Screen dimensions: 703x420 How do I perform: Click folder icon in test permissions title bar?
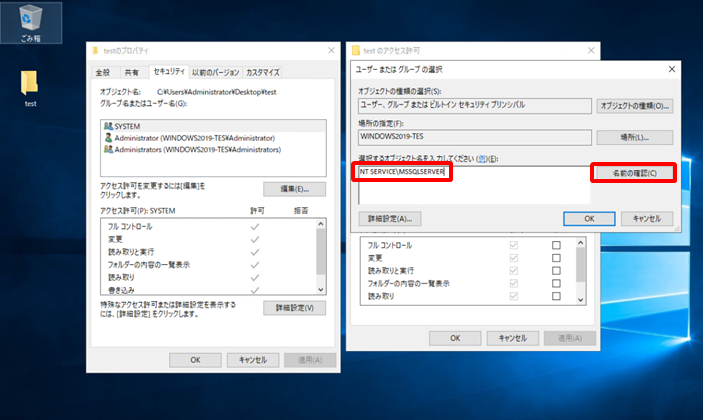coord(356,50)
